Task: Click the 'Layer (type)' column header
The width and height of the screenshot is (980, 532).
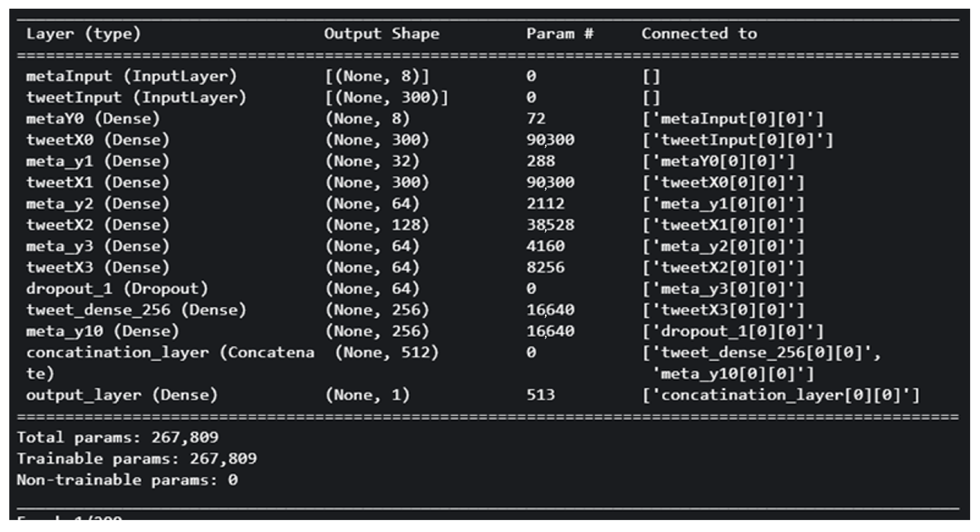Action: tap(83, 34)
